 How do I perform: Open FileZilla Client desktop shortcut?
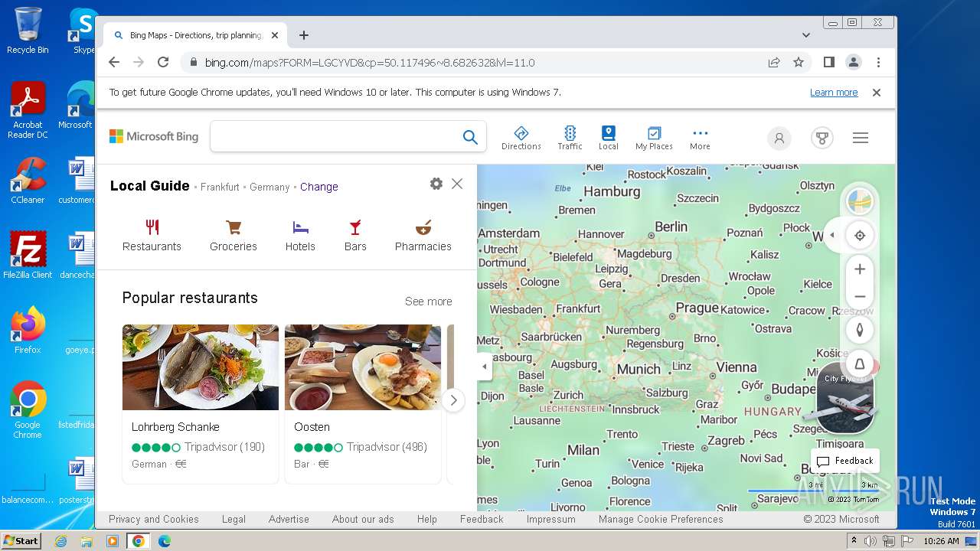[x=28, y=256]
